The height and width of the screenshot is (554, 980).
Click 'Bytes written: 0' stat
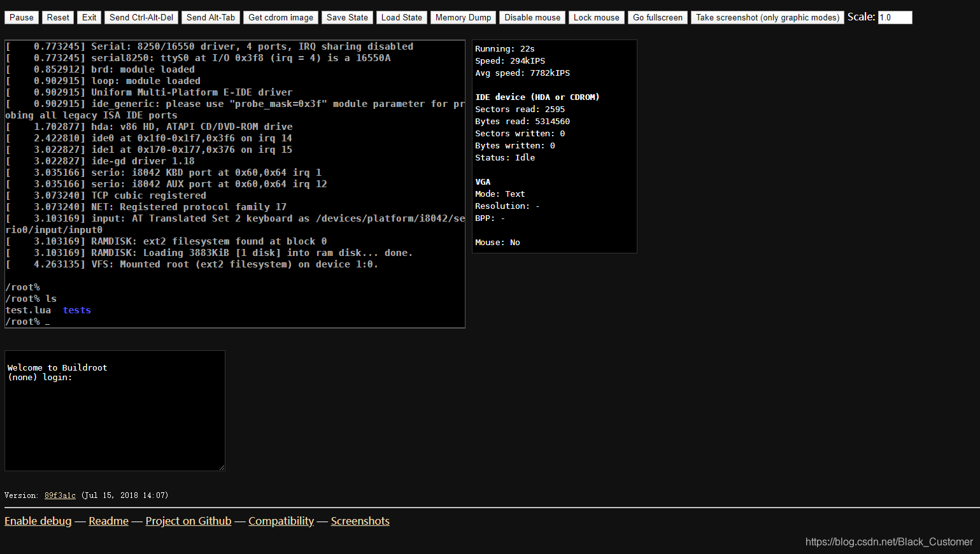click(x=515, y=145)
